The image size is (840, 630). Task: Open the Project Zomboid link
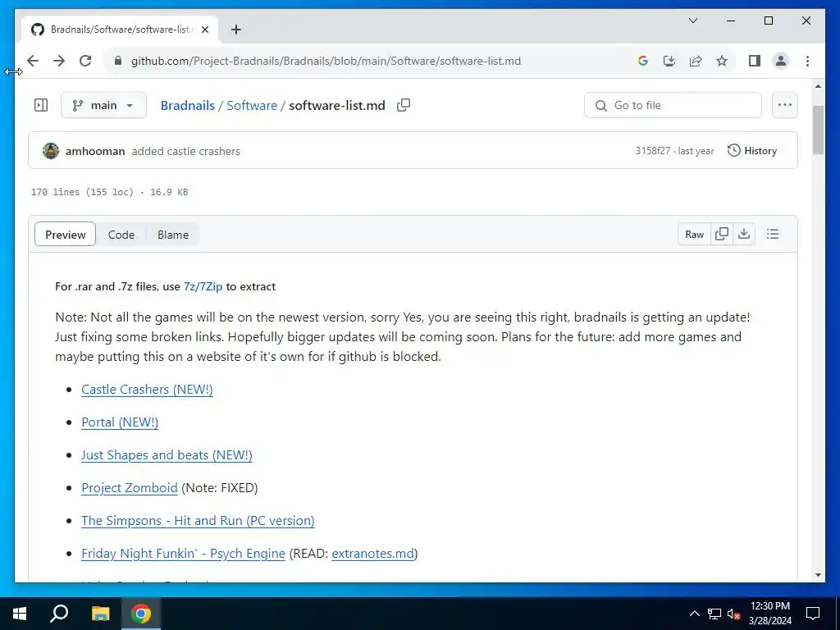tap(129, 487)
